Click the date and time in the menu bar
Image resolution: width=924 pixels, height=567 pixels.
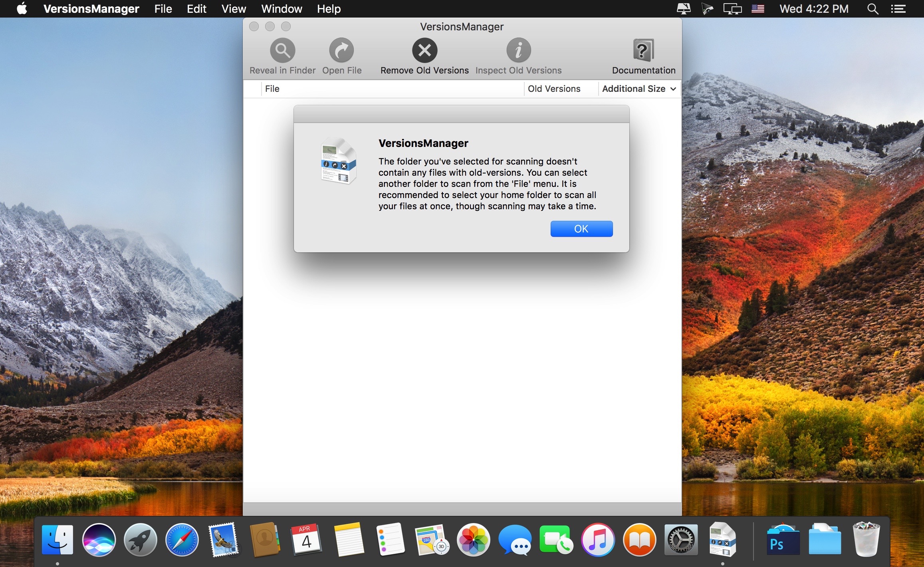point(814,9)
